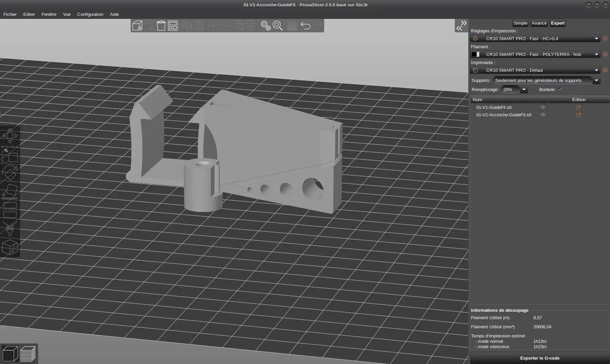Viewport: 610px width, 364px height.
Task: Click the Remplissage 20% input field
Action: (x=510, y=90)
